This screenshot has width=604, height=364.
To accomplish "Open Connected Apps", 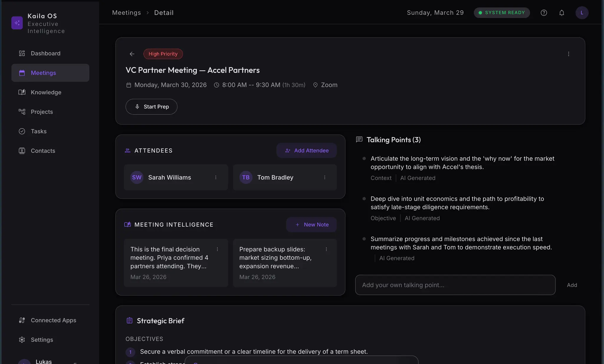I will (50, 320).
